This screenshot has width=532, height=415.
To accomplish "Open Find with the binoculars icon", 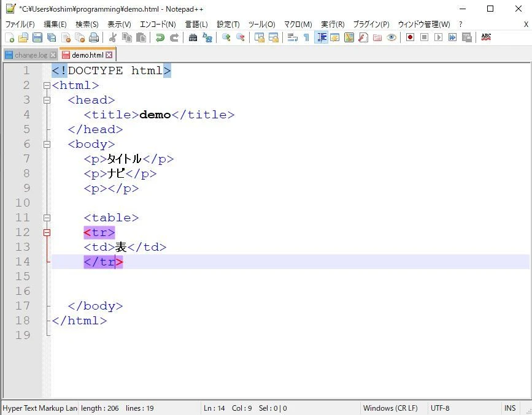I will point(193,37).
